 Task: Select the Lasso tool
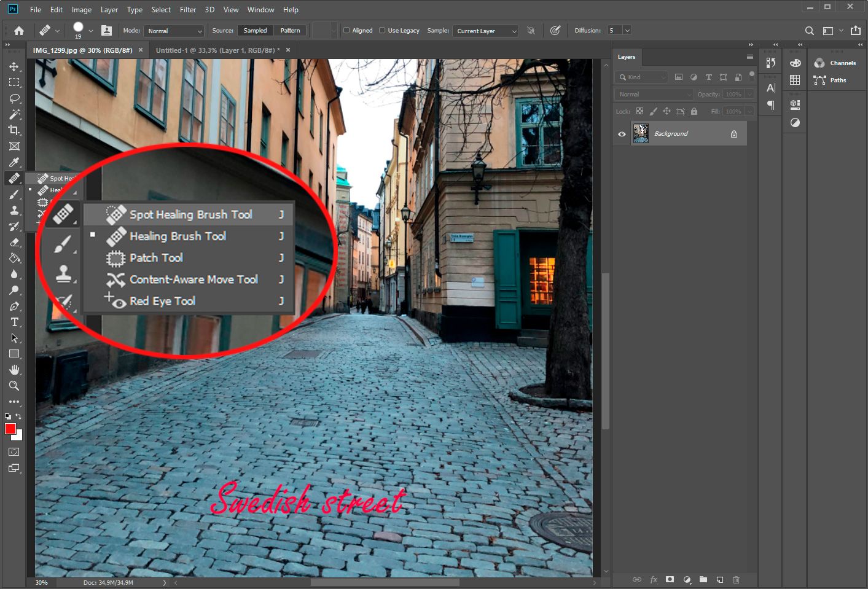(x=14, y=98)
